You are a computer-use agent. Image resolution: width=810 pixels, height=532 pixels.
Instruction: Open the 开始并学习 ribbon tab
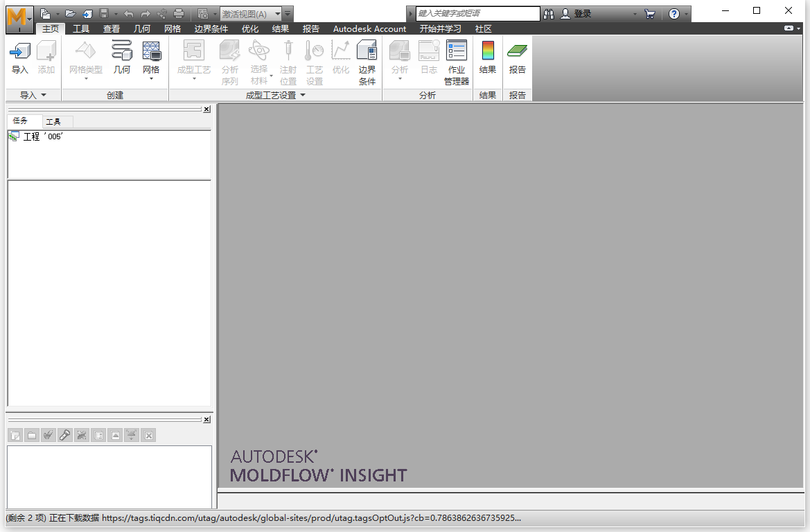click(x=440, y=29)
